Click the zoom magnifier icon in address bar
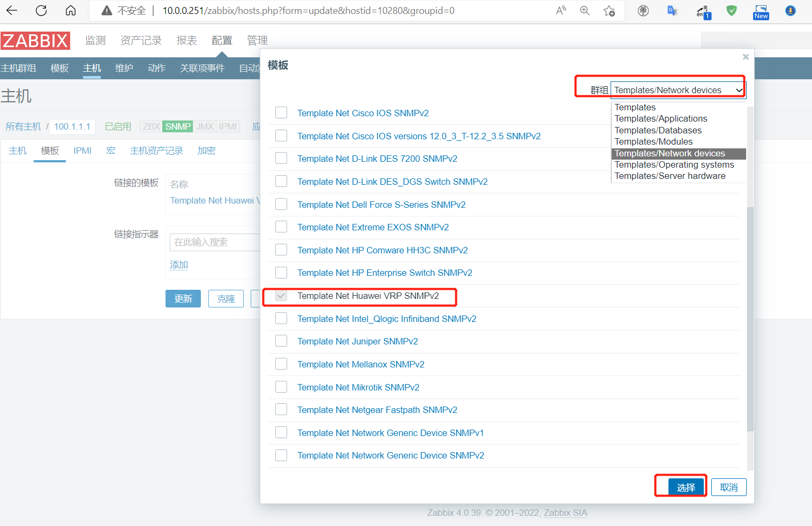This screenshot has height=526, width=812. click(x=585, y=11)
